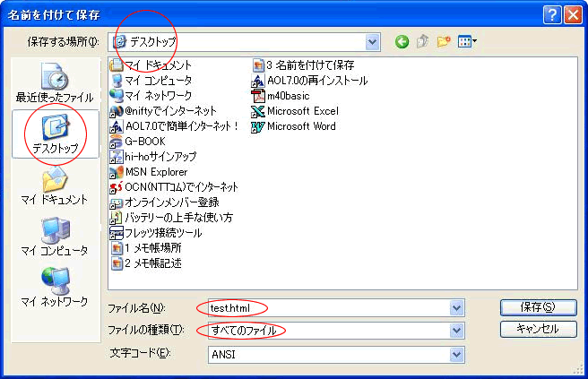Screen dimensions: 588x379
Task: Click the 保存(S) button
Action: 538,307
